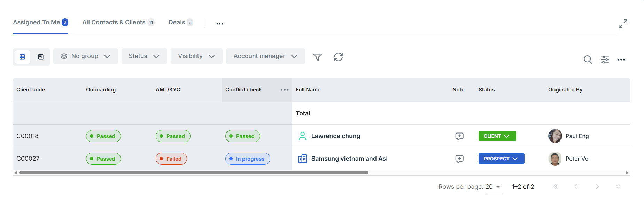Screen dimensions: 644x201
Task: Open toolbar more options ellipsis
Action: click(x=621, y=60)
